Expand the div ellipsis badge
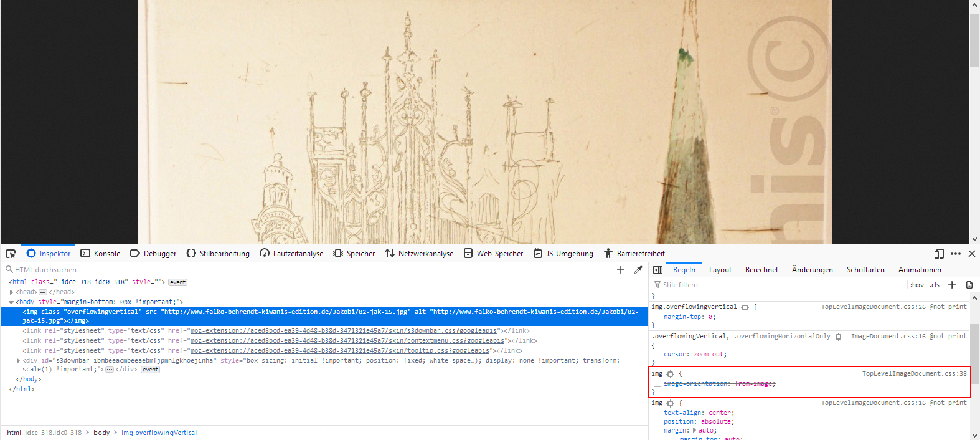Viewport: 980px width, 440px height. click(110, 370)
